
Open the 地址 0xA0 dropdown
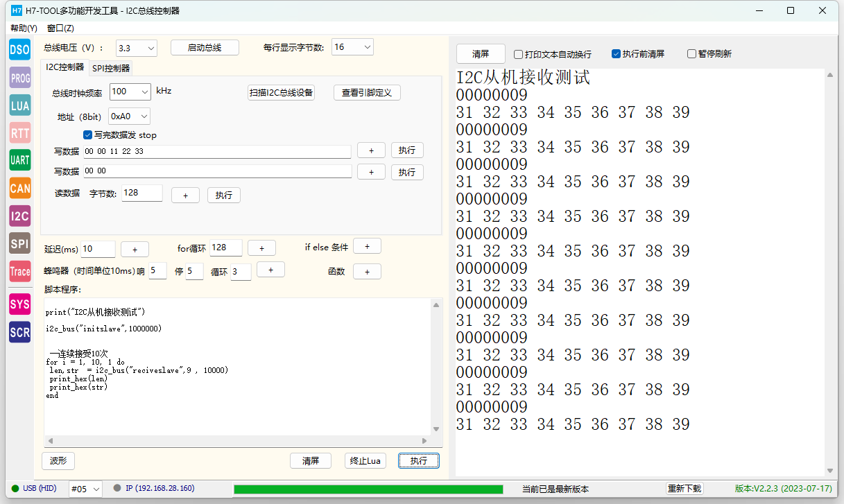(130, 116)
